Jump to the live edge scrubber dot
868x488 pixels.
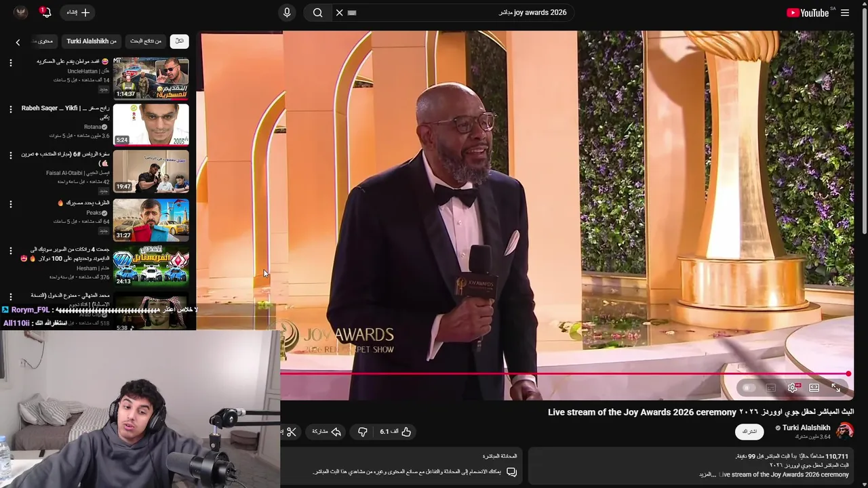848,373
